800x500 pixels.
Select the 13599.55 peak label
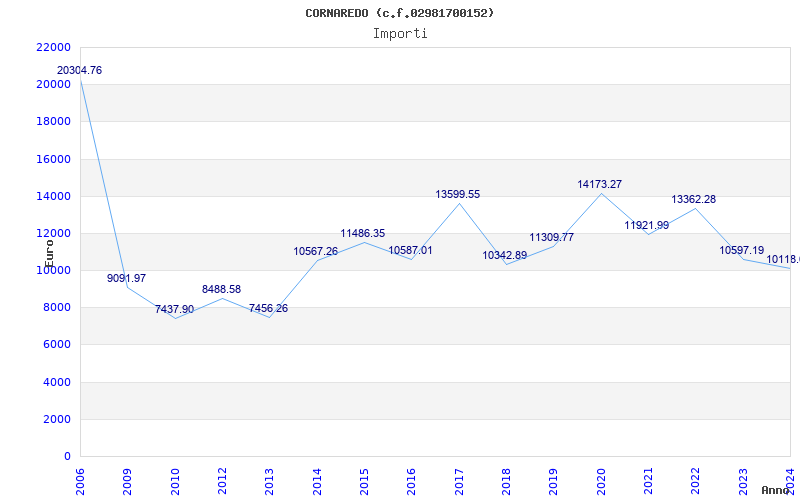(458, 194)
